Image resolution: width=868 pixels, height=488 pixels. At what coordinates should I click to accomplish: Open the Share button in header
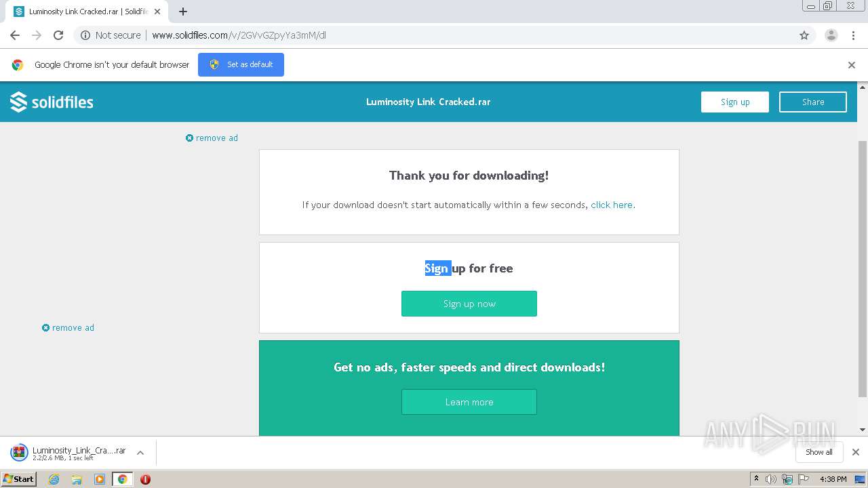pyautogui.click(x=813, y=102)
